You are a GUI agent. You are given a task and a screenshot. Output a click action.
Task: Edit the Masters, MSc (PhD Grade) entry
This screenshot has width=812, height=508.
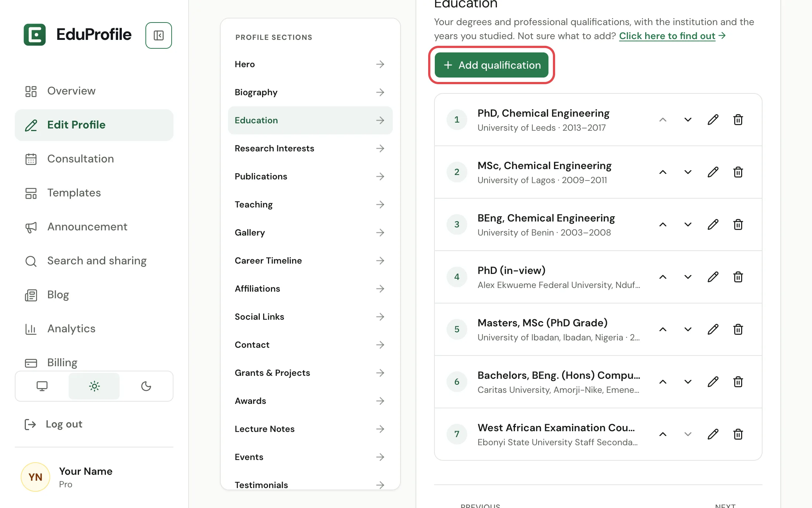coord(713,329)
